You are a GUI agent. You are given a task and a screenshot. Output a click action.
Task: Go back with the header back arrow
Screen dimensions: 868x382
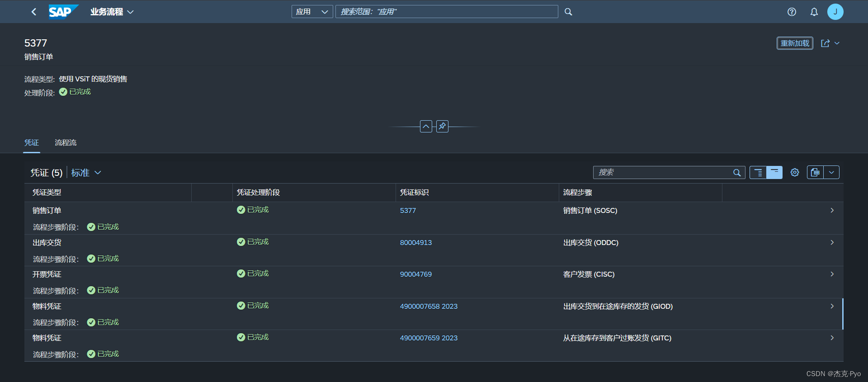coord(34,12)
